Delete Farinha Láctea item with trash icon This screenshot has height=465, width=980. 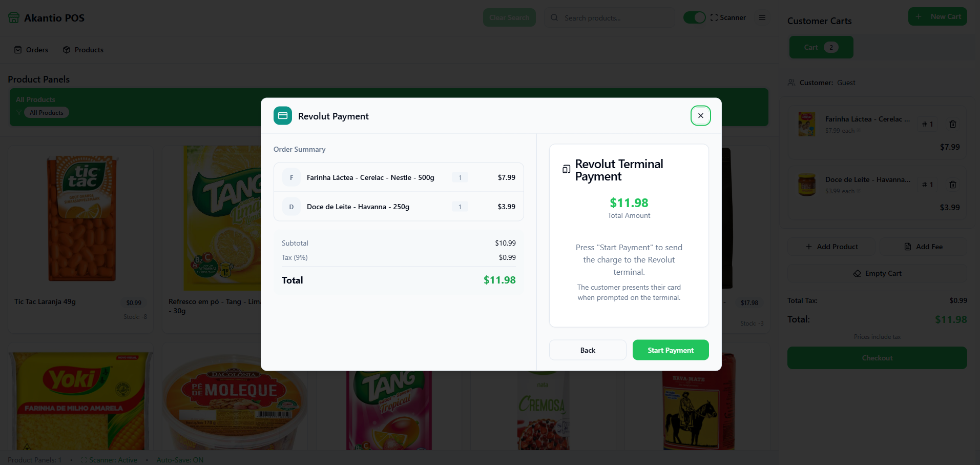coord(953,124)
